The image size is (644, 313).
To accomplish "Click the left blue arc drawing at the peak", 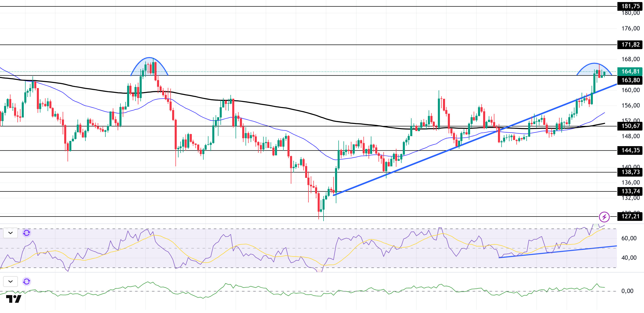I will click(149, 66).
